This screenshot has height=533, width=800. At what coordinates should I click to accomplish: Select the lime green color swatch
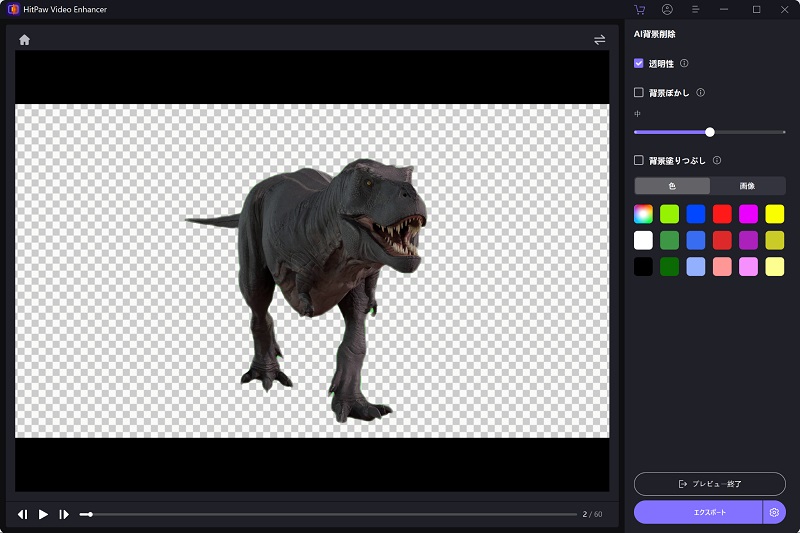click(669, 214)
